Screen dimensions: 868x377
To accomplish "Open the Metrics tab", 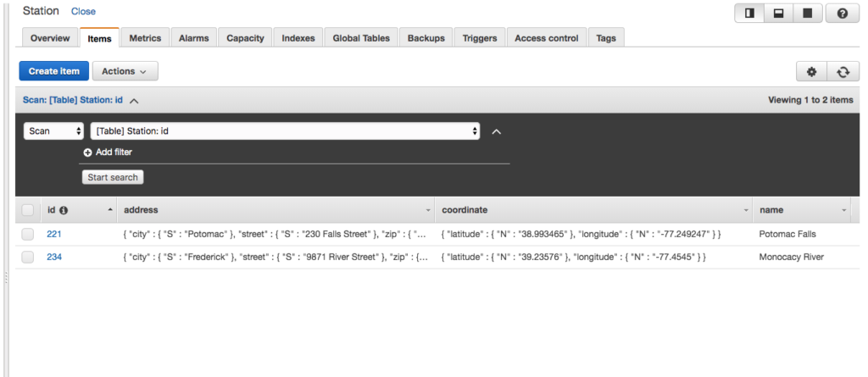I will 145,38.
